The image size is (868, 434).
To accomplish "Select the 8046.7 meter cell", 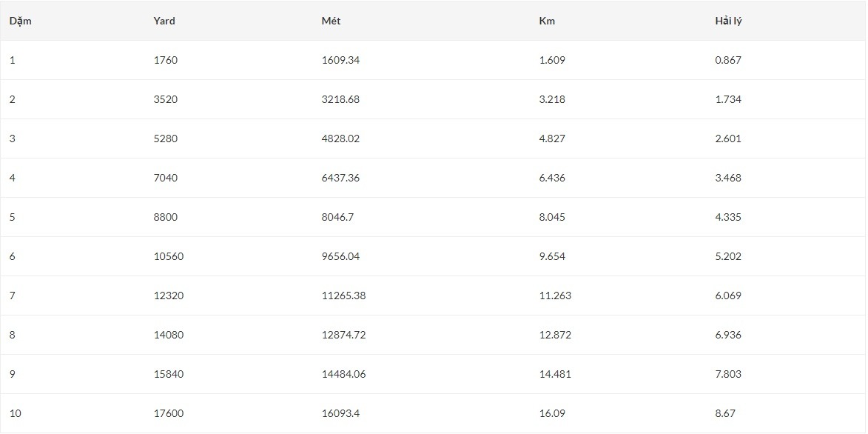I will coord(336,217).
